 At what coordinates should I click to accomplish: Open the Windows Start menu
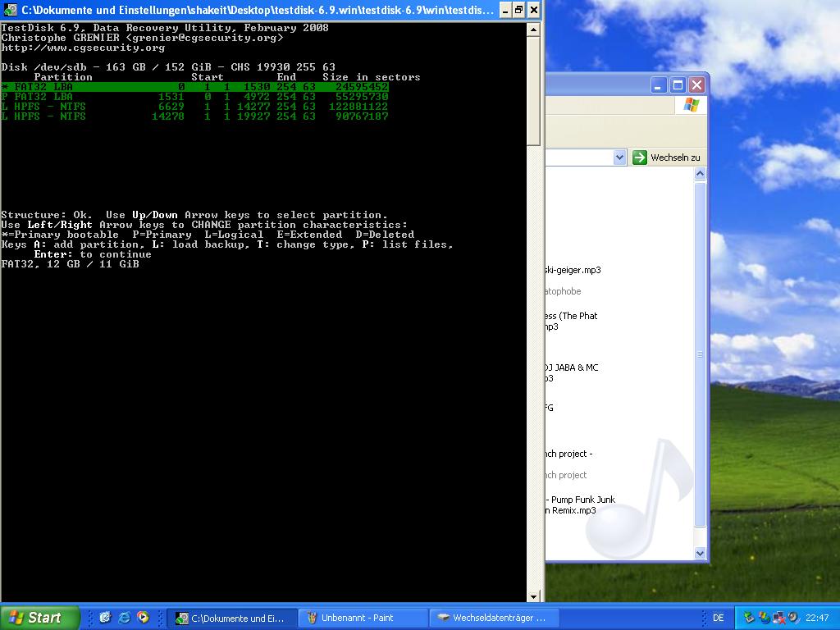pos(39,618)
